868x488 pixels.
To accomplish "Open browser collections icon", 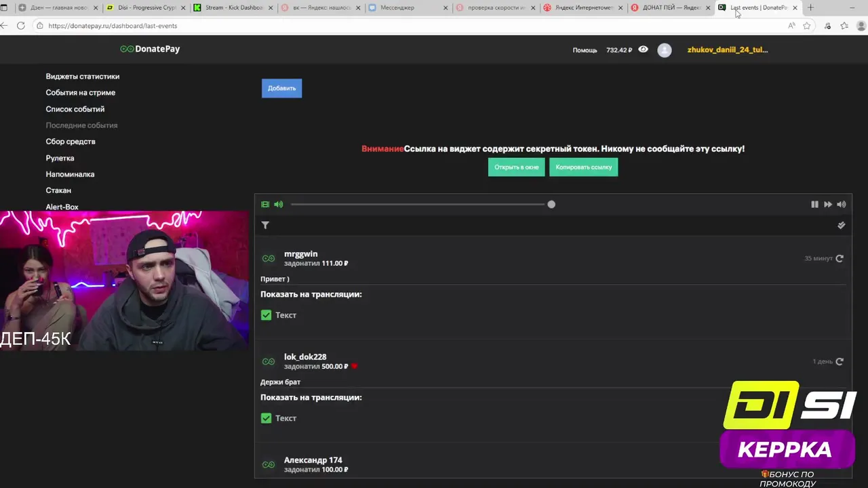I will coord(844,26).
